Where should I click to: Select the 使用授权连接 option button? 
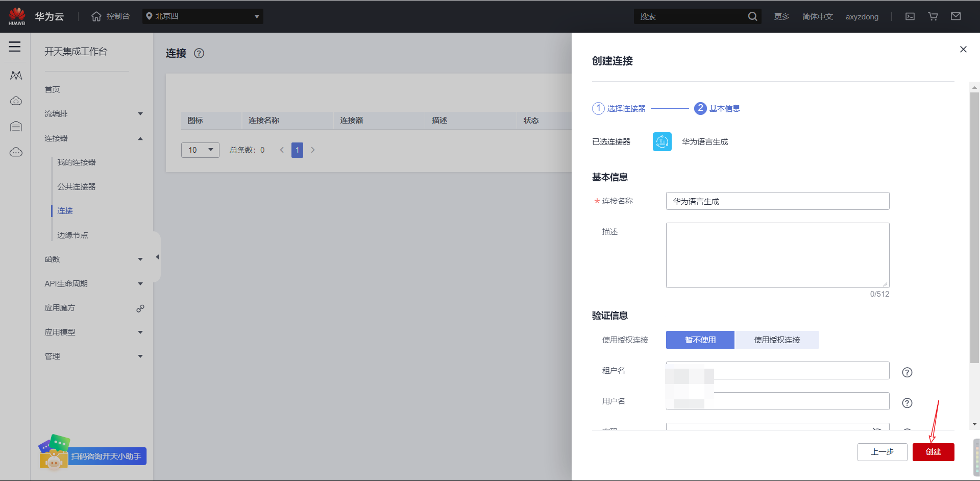[x=777, y=340]
